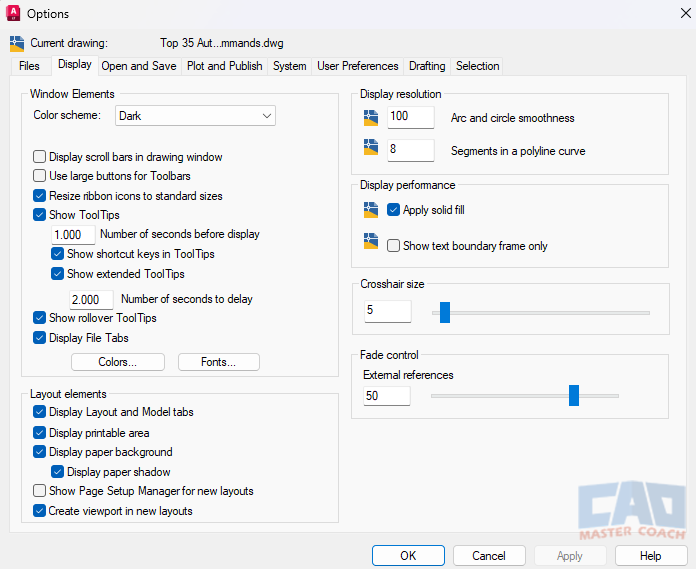Viewport: 696px width, 569px height.
Task: Enable Show text boundary frame only
Action: coord(393,246)
